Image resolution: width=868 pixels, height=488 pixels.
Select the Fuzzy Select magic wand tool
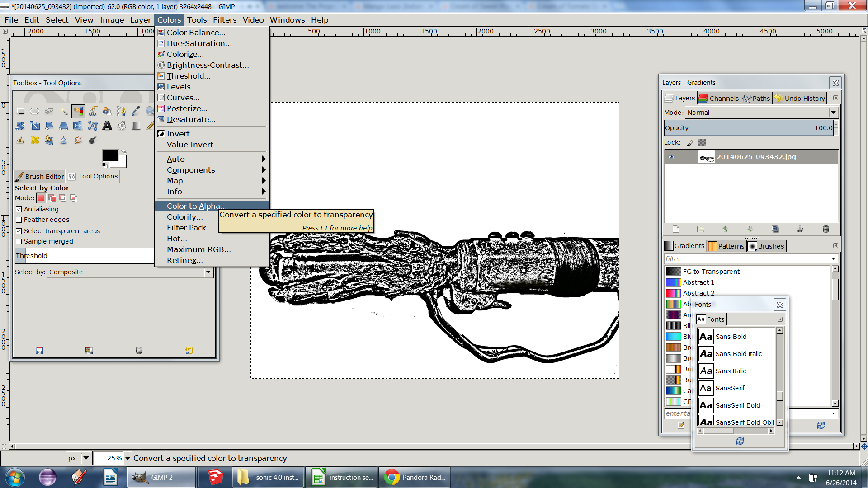tap(64, 111)
